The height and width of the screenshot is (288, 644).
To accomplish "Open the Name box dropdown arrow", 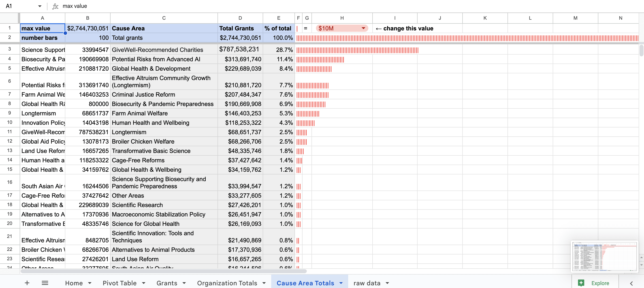I will click(x=40, y=6).
